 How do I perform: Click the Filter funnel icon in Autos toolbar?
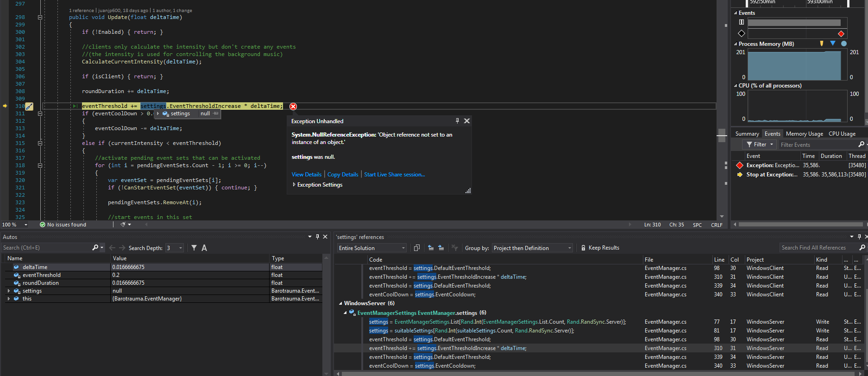tap(194, 248)
